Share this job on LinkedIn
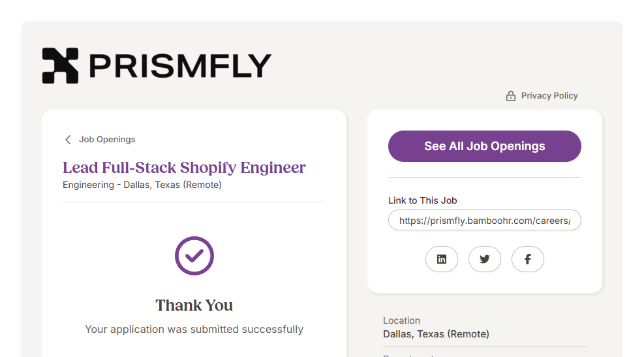644x357 pixels. pos(442,259)
